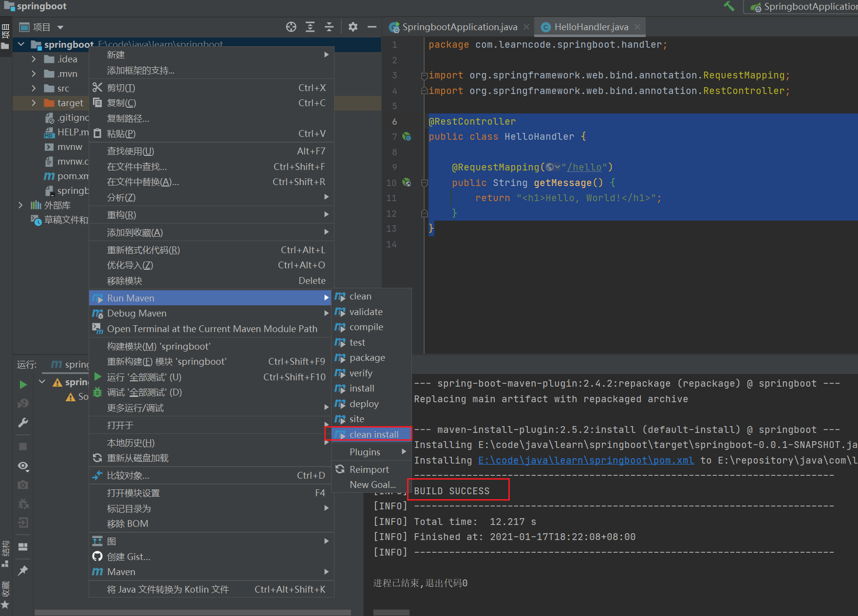The height and width of the screenshot is (616, 858).
Task: Click the layout icon in run toolbar
Action: click(x=23, y=546)
